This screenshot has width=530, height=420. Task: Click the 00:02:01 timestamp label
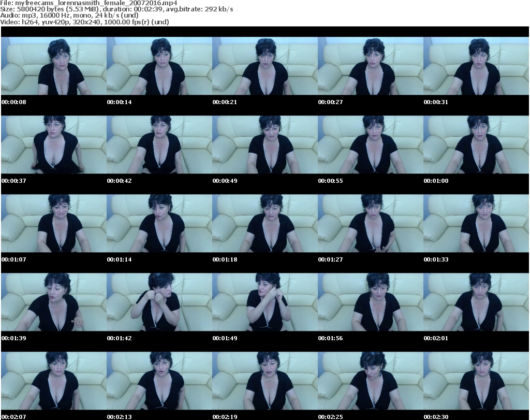coord(436,338)
